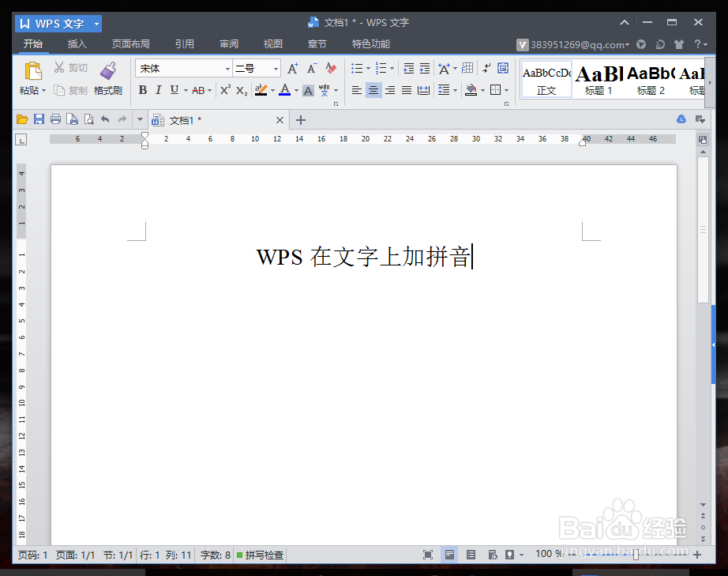Open print preview magnifier icon

88,120
